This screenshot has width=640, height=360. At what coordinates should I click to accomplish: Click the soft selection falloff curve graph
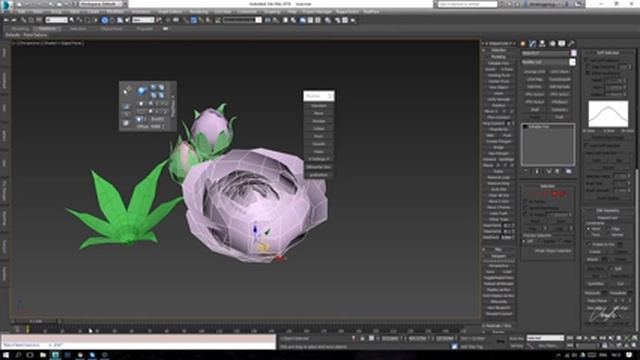click(608, 114)
